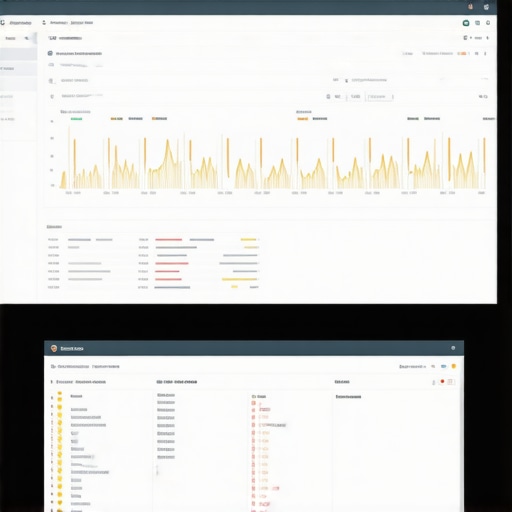Click the panel icon beside the upper window's section heading

(x=50, y=53)
